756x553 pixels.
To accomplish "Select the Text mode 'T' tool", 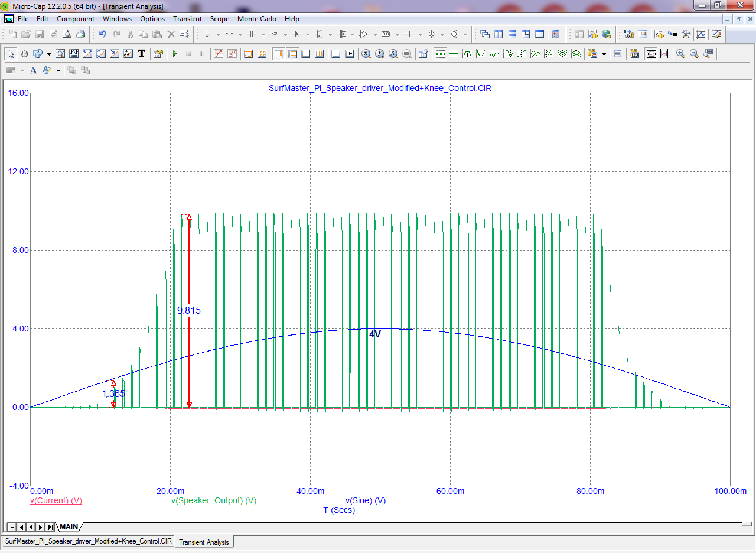I will (142, 54).
